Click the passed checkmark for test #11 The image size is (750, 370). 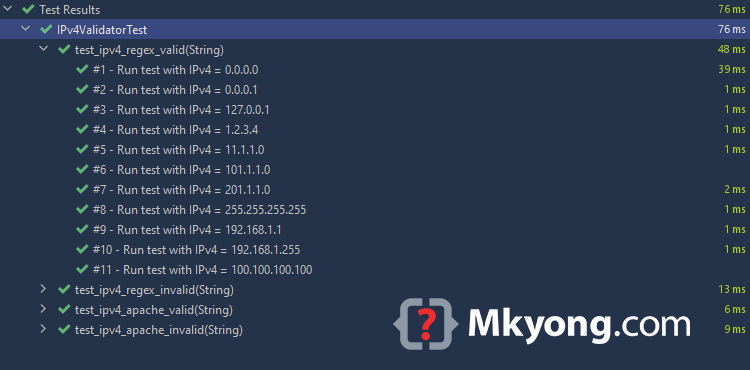tap(82, 270)
